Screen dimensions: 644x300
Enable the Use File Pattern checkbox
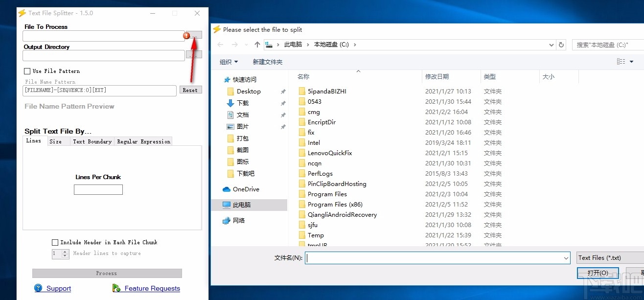click(27, 71)
